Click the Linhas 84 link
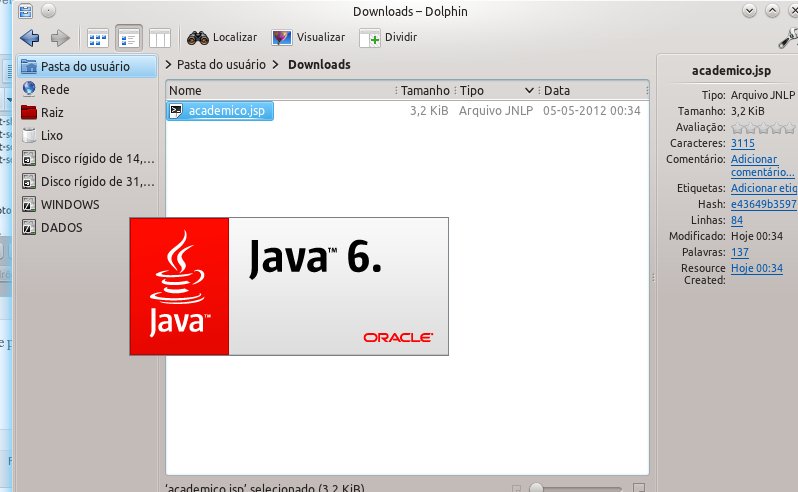This screenshot has width=798, height=492. point(736,220)
